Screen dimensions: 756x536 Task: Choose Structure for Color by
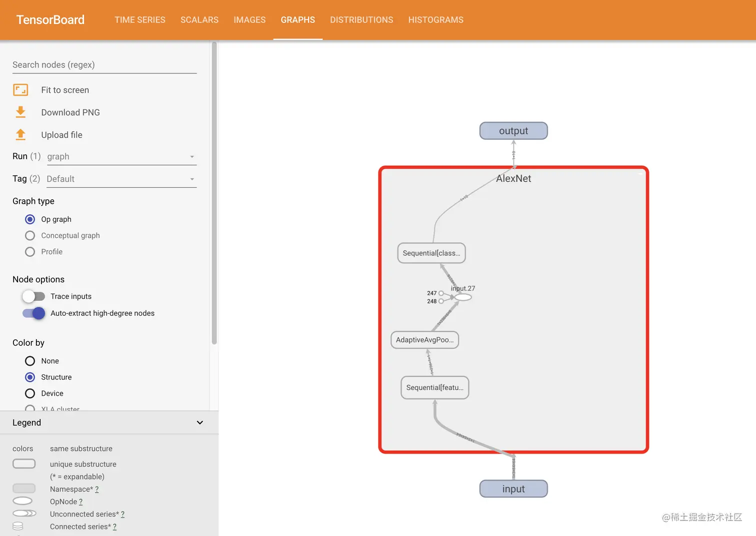(x=30, y=377)
